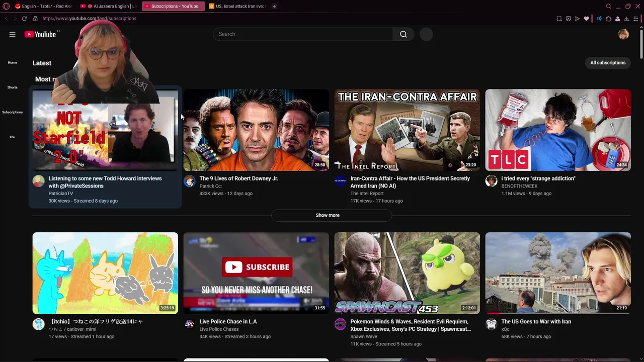The image size is (644, 362).
Task: Go back with the browser back arrow
Action: tap(6, 19)
